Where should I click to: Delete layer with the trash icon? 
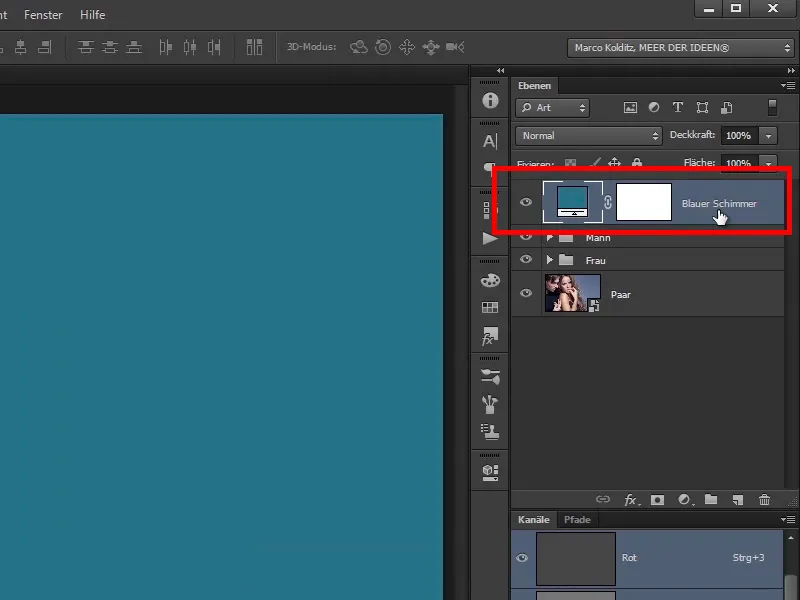764,500
